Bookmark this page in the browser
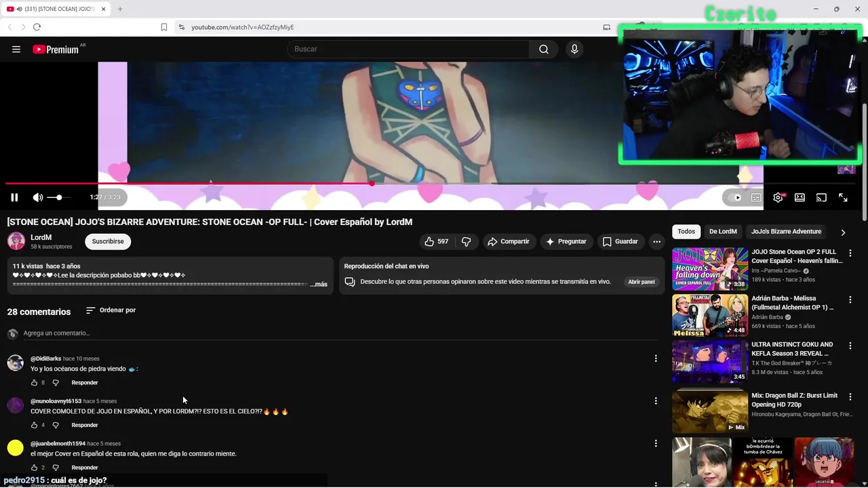The image size is (868, 488). tap(164, 27)
